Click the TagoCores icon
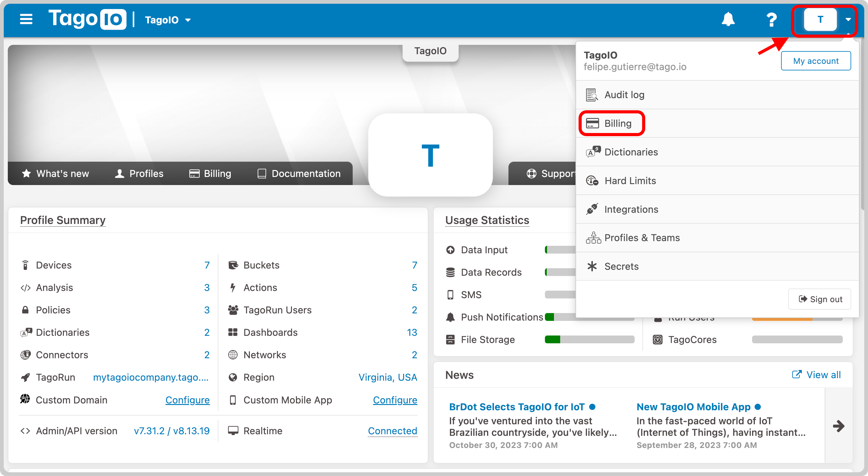The width and height of the screenshot is (868, 476). click(x=657, y=340)
